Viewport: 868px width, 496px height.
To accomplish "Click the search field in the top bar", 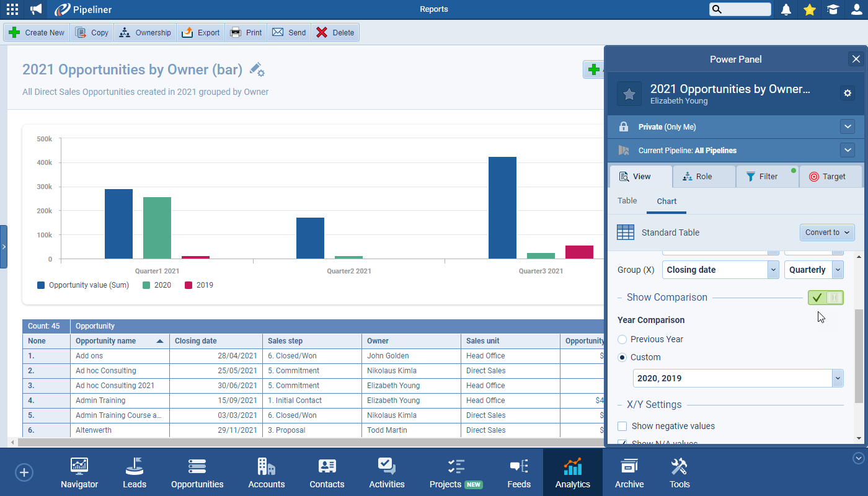I will click(740, 9).
